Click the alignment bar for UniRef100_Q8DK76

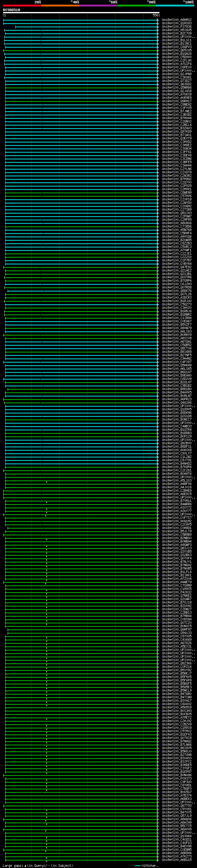click(x=83, y=291)
